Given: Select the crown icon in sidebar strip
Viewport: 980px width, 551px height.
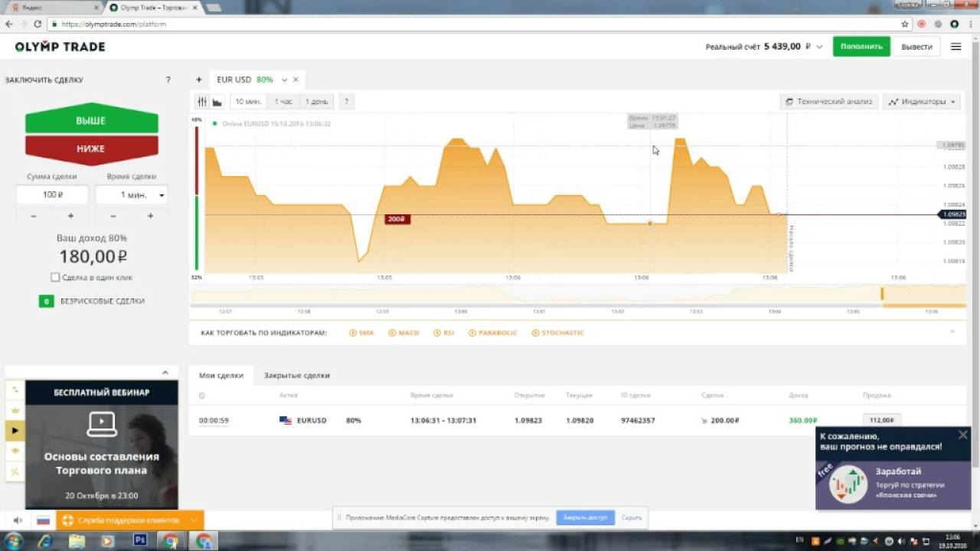Looking at the screenshot, I should pos(15,410).
